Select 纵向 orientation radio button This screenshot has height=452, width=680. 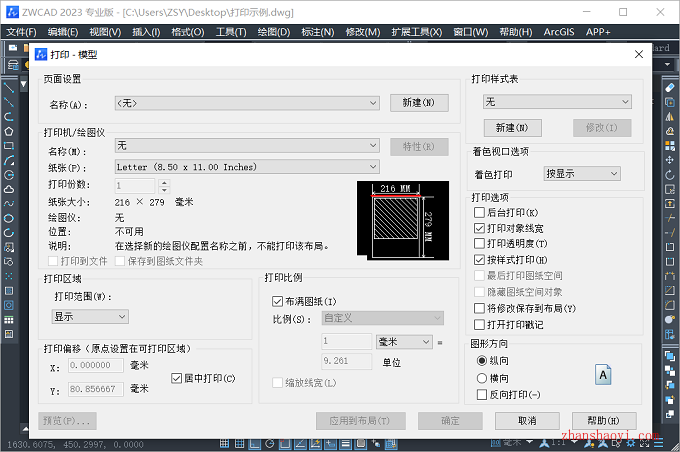coord(481,360)
